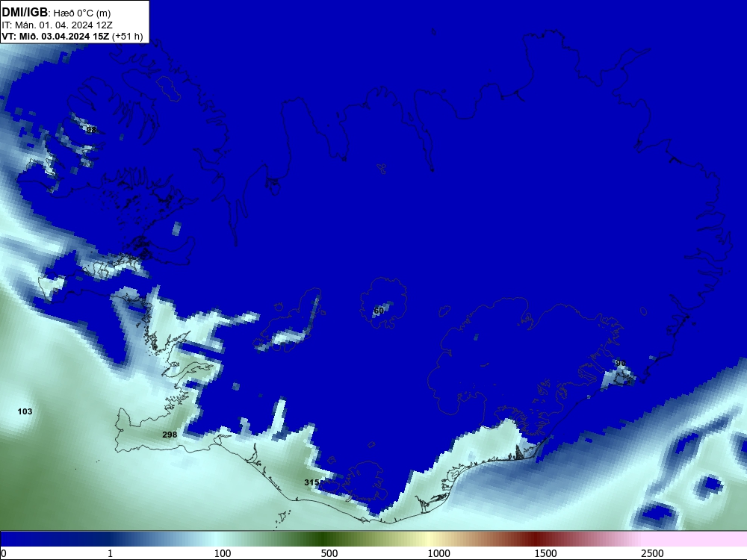Click the color scale label 2500
This screenshot has height=560, width=747.
[651, 553]
